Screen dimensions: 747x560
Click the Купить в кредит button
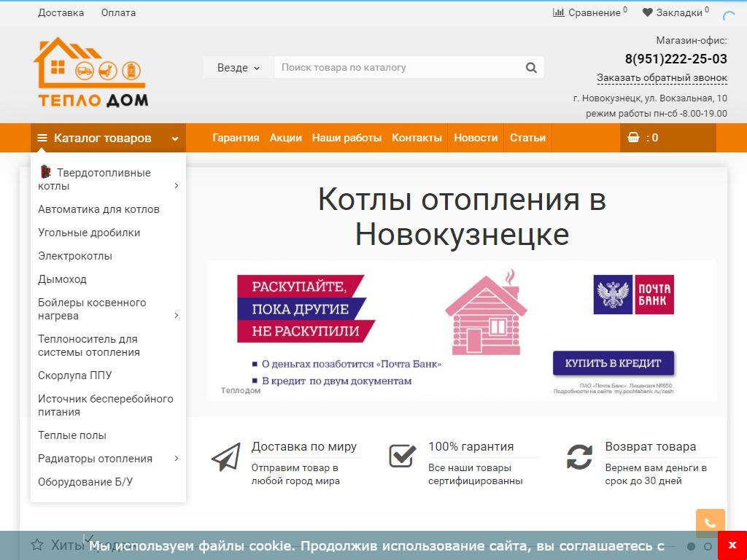pyautogui.click(x=613, y=362)
